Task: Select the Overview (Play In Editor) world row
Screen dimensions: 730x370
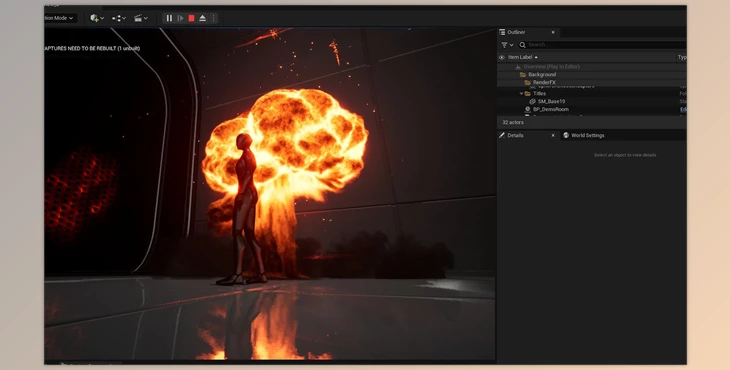Action: [591, 67]
